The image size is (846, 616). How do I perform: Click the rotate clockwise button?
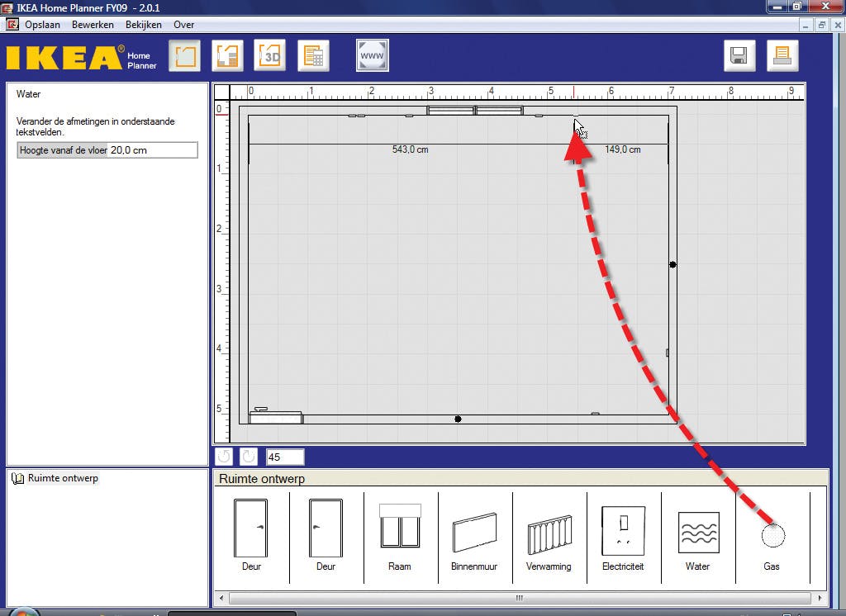click(x=248, y=457)
